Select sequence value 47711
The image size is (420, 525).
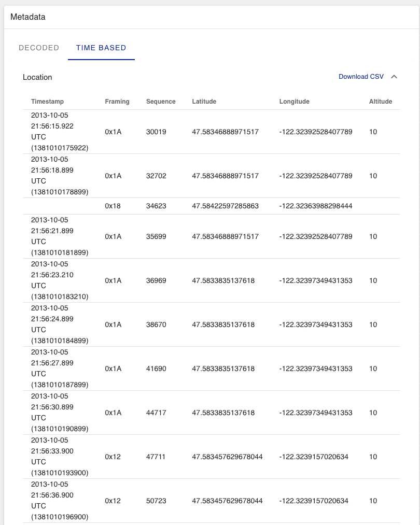click(156, 457)
